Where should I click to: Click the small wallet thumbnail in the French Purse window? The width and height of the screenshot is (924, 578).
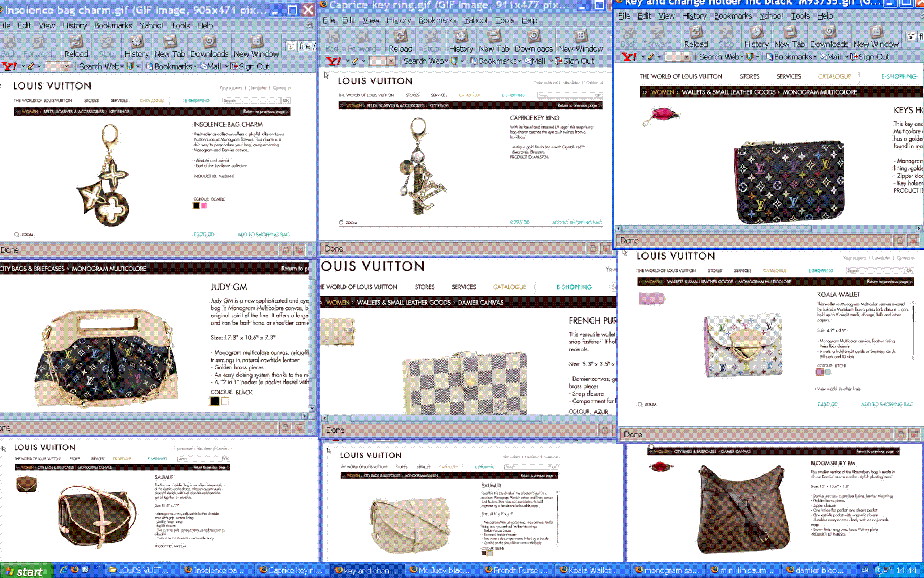click(339, 331)
